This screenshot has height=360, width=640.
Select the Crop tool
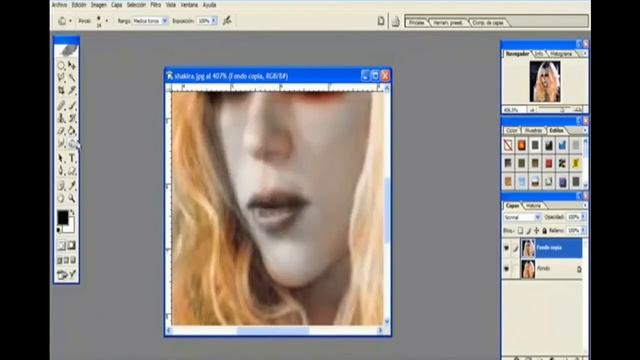coord(61,90)
